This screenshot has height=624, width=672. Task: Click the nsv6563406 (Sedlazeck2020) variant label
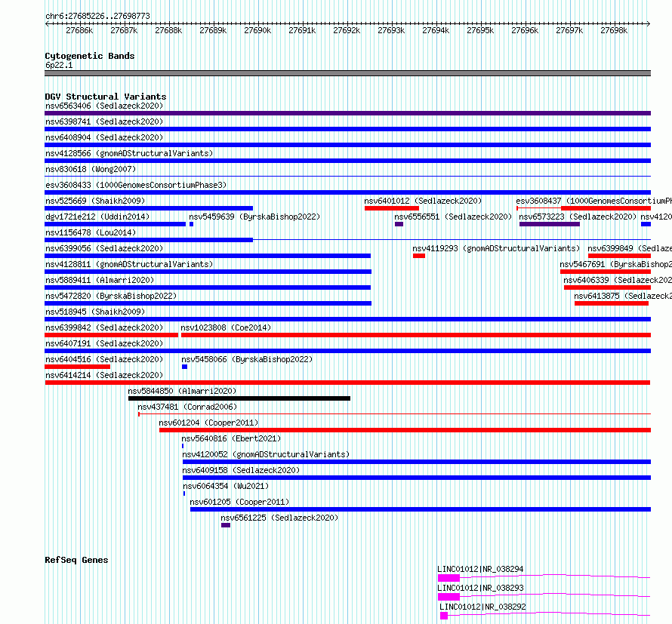[x=104, y=106]
